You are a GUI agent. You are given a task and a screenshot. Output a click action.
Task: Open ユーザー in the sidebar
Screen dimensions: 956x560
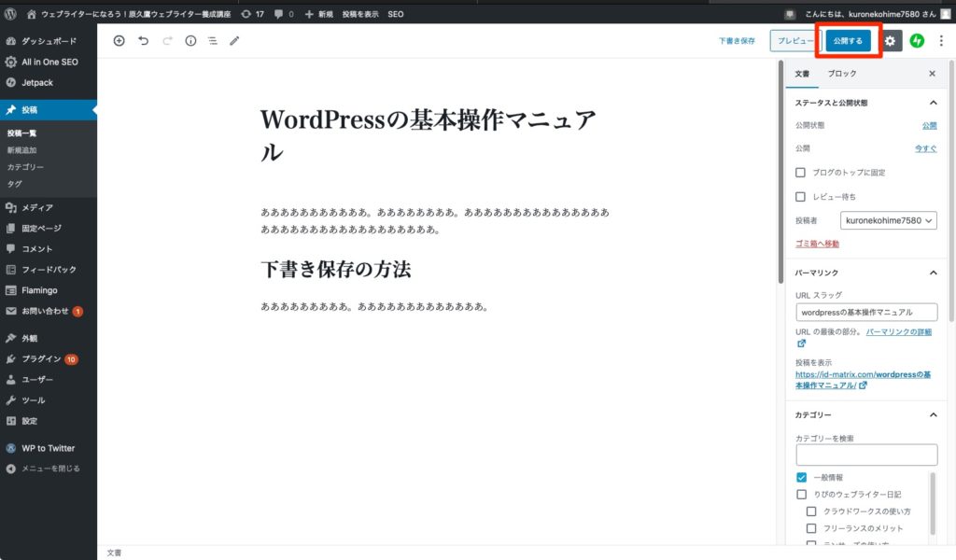coord(49,379)
